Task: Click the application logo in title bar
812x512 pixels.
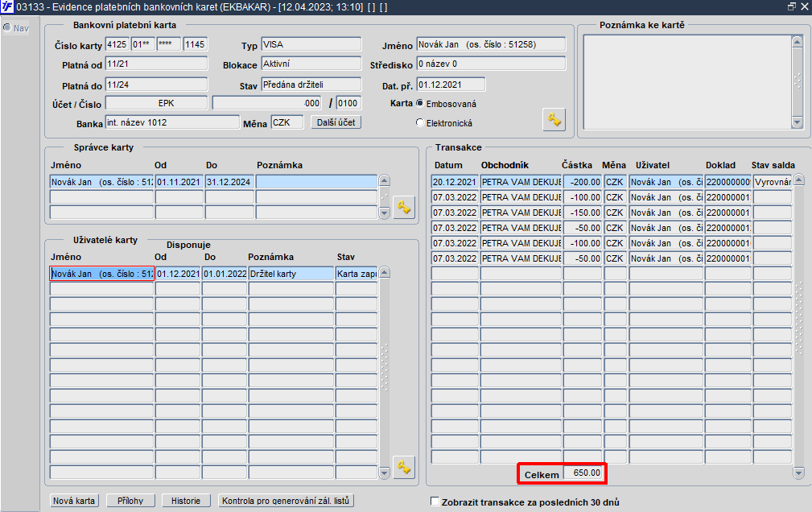Action: tap(6, 6)
